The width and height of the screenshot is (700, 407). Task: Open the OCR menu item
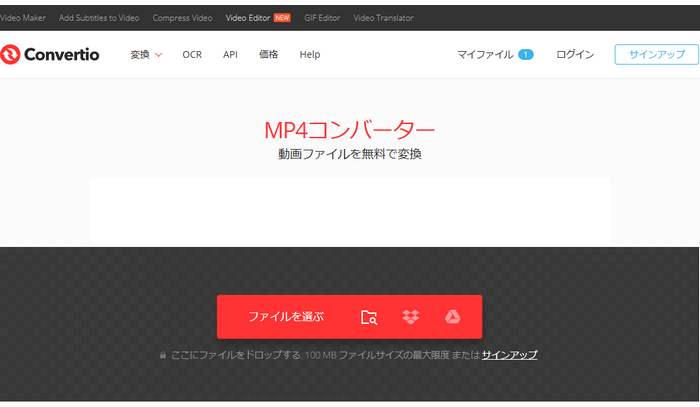point(192,55)
